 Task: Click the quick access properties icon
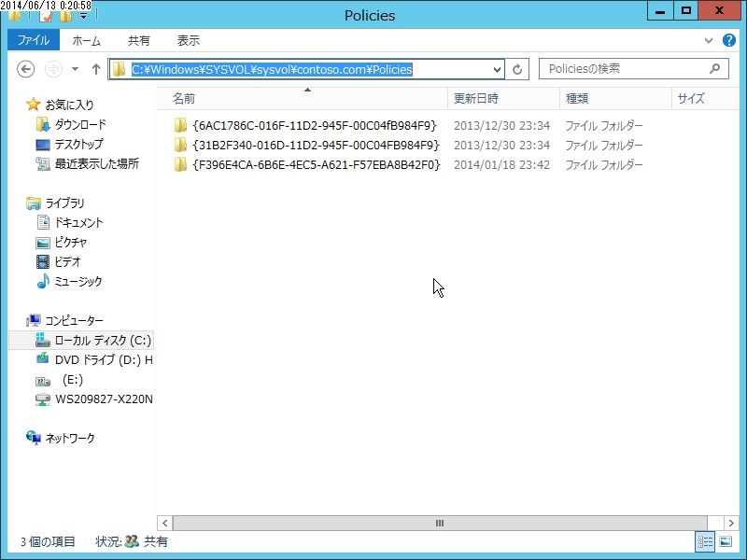pos(46,16)
